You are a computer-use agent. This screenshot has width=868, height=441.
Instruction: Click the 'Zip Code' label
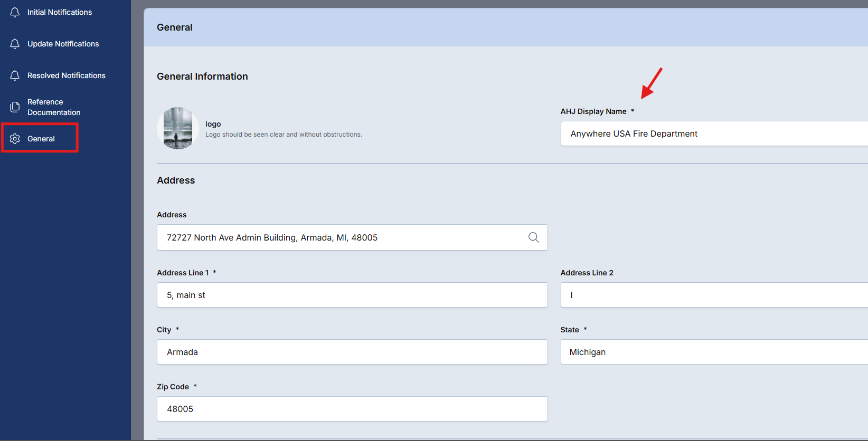click(x=173, y=387)
